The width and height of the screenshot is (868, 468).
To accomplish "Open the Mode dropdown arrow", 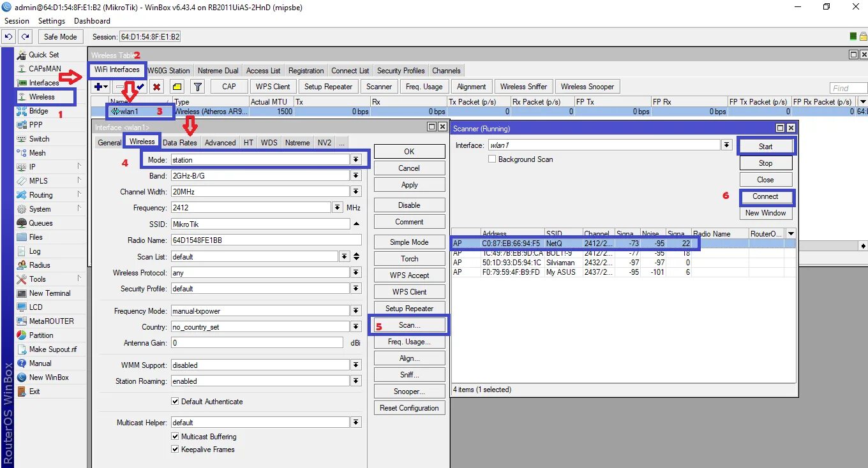I will click(x=355, y=160).
